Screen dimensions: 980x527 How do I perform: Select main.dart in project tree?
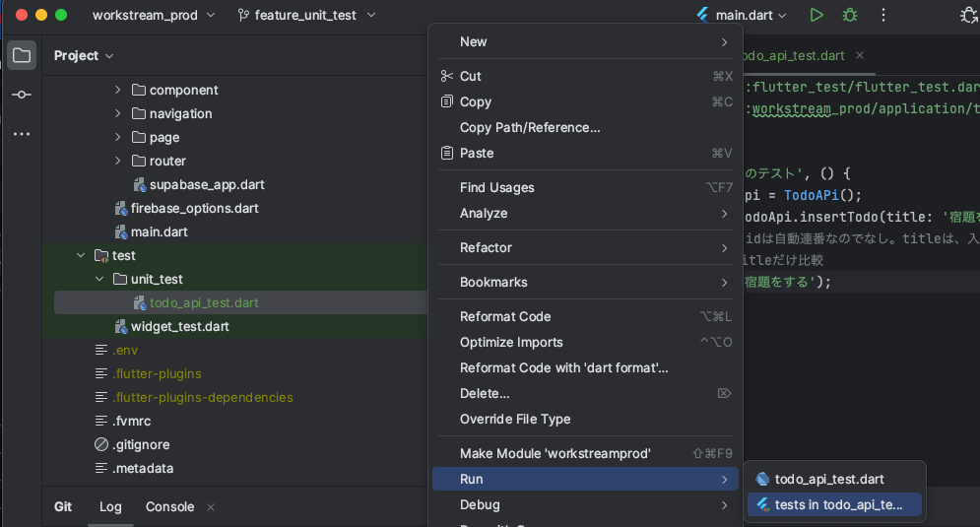pos(160,231)
